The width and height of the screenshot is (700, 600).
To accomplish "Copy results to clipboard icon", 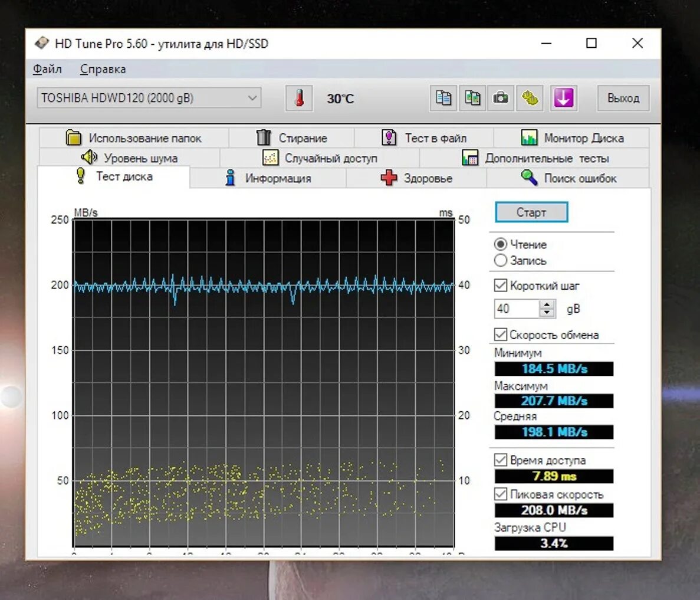I will tap(443, 99).
